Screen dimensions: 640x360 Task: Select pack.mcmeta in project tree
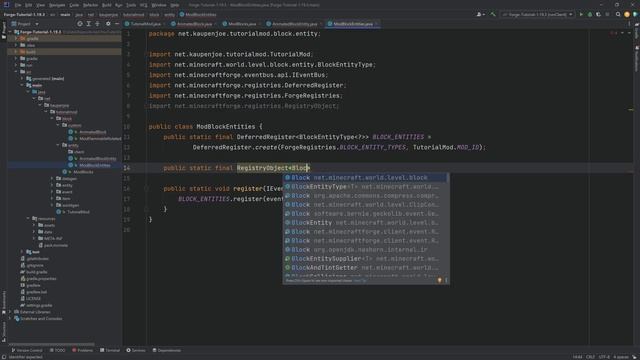point(56,245)
